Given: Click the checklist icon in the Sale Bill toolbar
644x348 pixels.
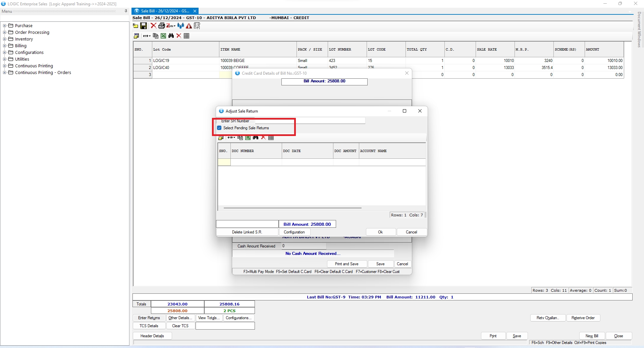Looking at the screenshot, I should coord(197,26).
